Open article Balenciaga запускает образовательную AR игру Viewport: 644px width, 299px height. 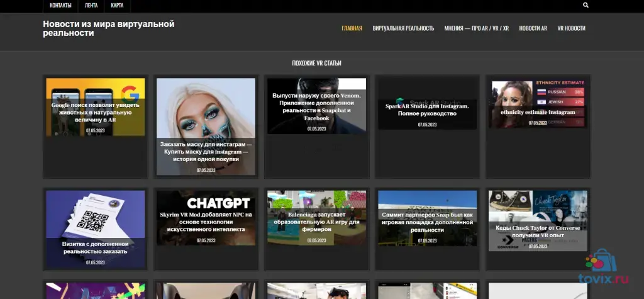click(317, 222)
